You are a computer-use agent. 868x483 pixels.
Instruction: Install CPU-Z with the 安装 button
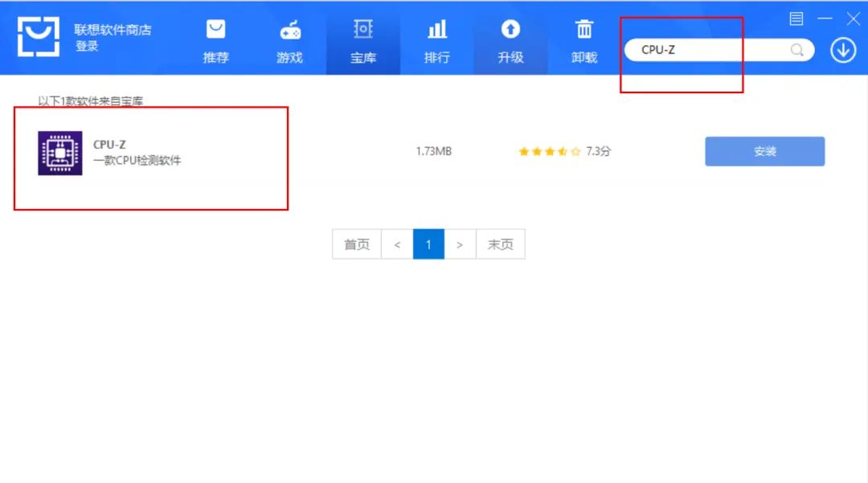point(764,151)
